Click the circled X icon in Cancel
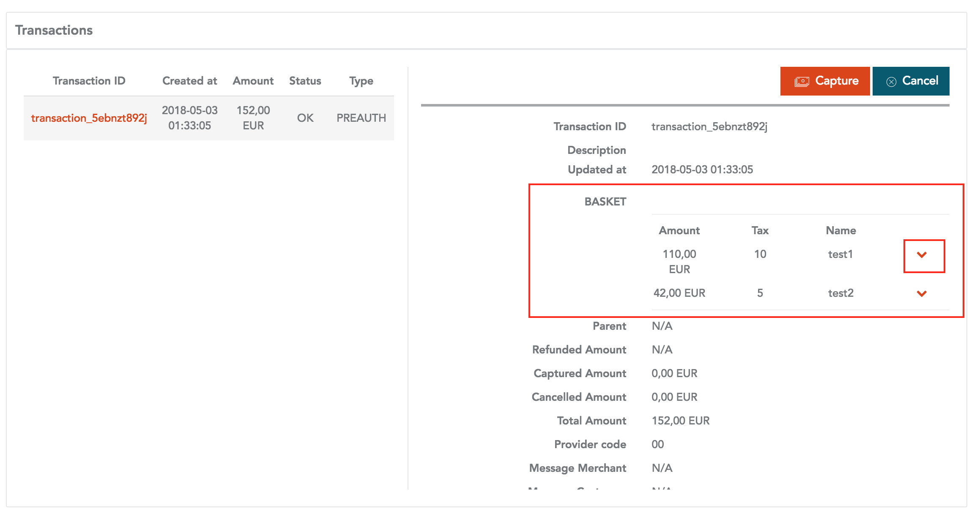 [x=891, y=82]
